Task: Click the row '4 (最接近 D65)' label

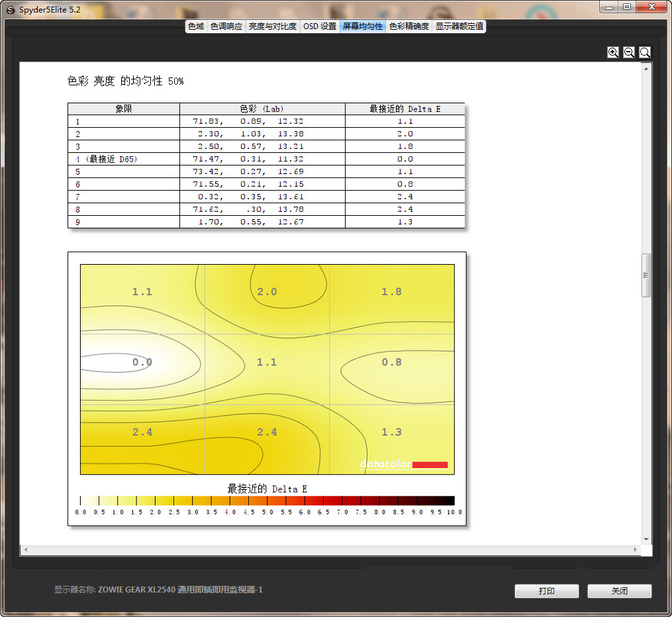Action: coord(107,160)
